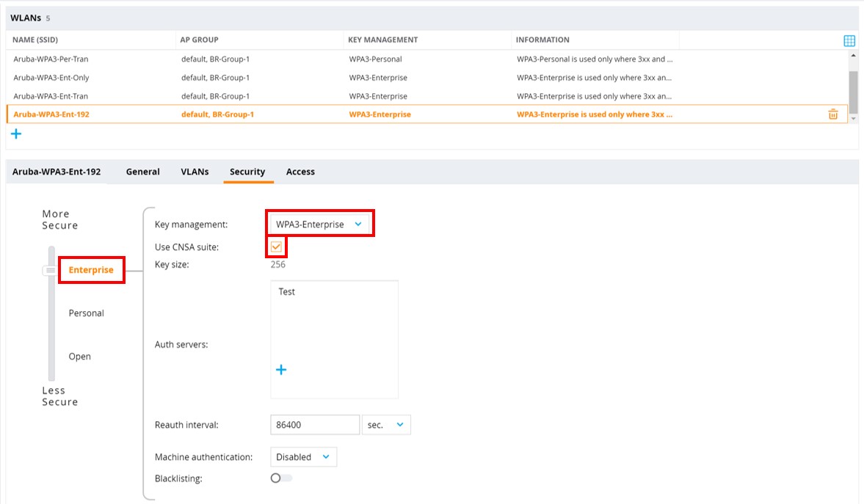Select the Open security level
The width and height of the screenshot is (864, 504).
(79, 357)
